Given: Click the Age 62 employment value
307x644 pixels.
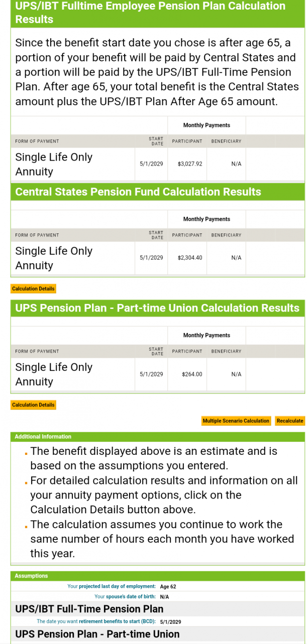Looking at the screenshot, I should (168, 587).
